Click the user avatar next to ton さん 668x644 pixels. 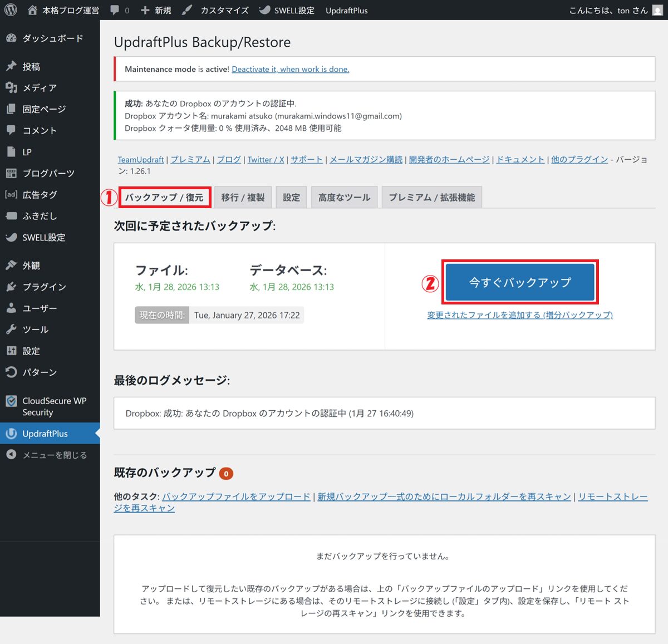tap(657, 11)
